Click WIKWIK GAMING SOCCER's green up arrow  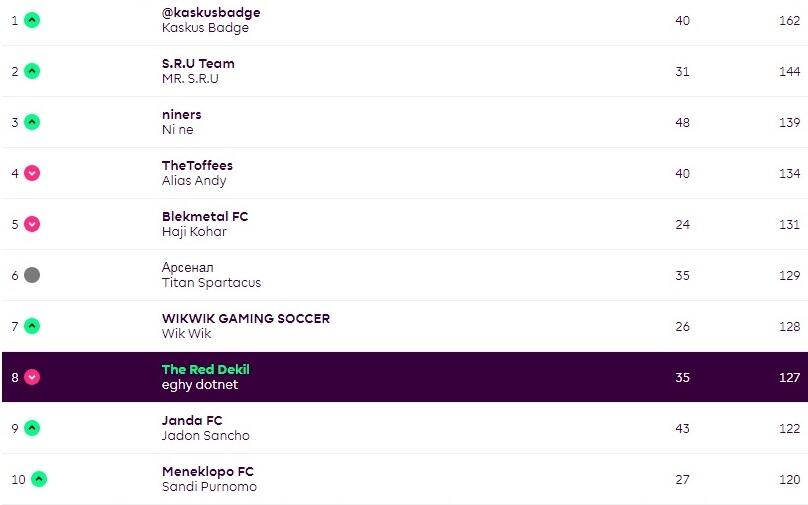[32, 326]
